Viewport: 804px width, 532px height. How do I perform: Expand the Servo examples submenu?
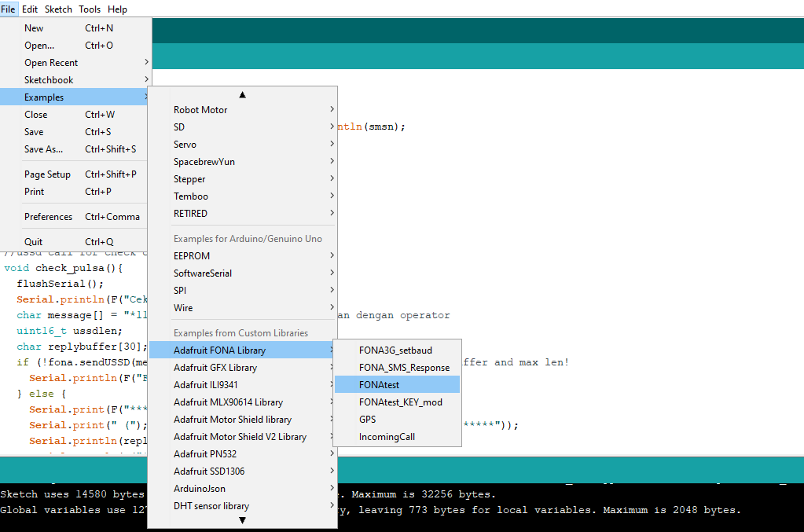[x=185, y=144]
